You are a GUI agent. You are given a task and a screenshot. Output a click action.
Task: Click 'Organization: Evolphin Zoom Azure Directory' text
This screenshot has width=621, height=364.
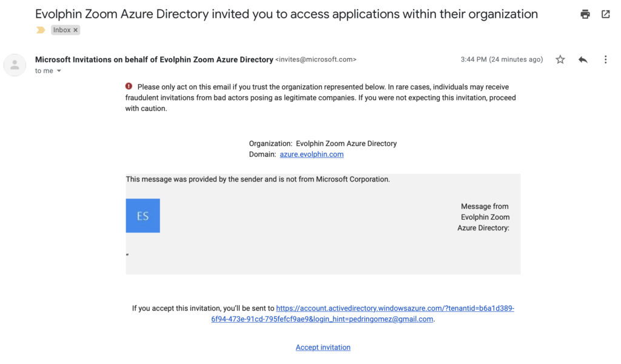click(x=323, y=144)
